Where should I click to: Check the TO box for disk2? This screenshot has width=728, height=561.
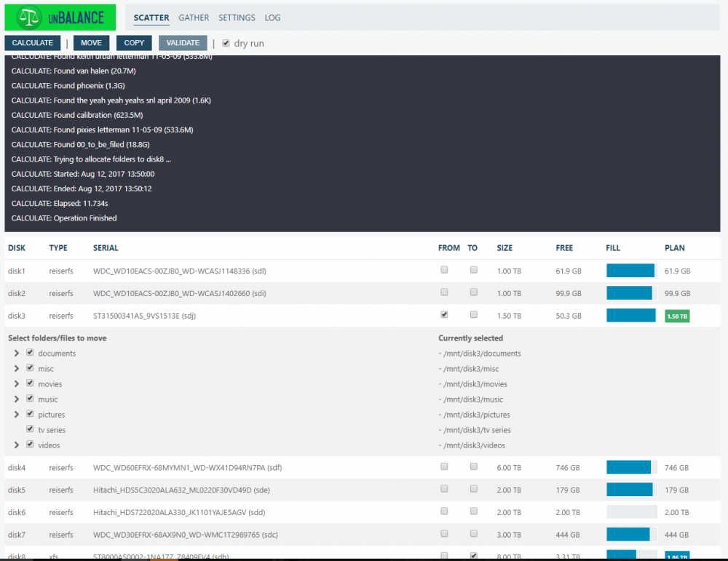[474, 292]
